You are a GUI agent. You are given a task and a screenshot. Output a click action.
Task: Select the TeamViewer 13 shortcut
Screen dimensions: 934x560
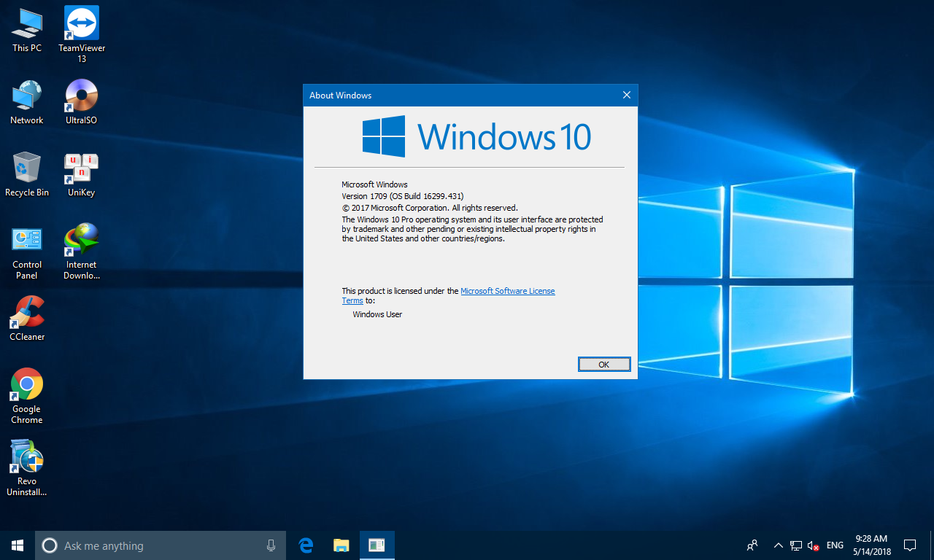point(82,34)
